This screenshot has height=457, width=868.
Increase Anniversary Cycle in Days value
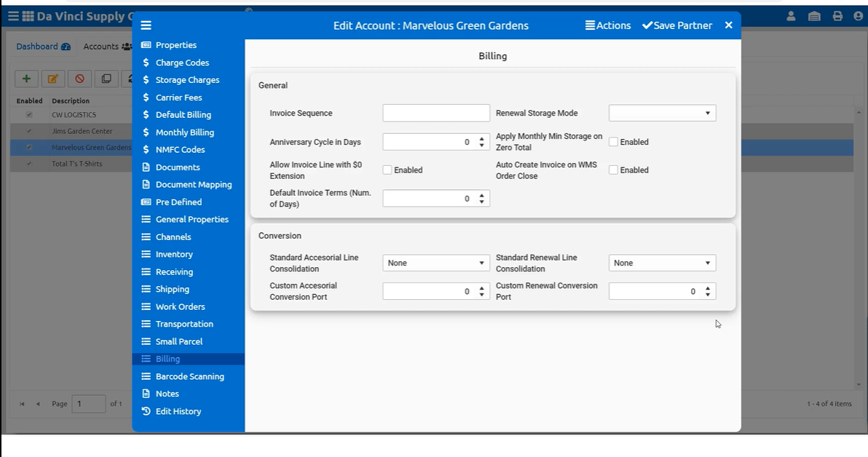[482, 139]
